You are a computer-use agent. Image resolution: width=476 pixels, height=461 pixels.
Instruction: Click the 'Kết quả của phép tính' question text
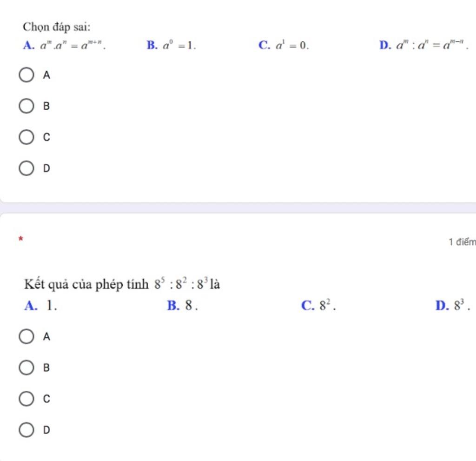pos(86,284)
